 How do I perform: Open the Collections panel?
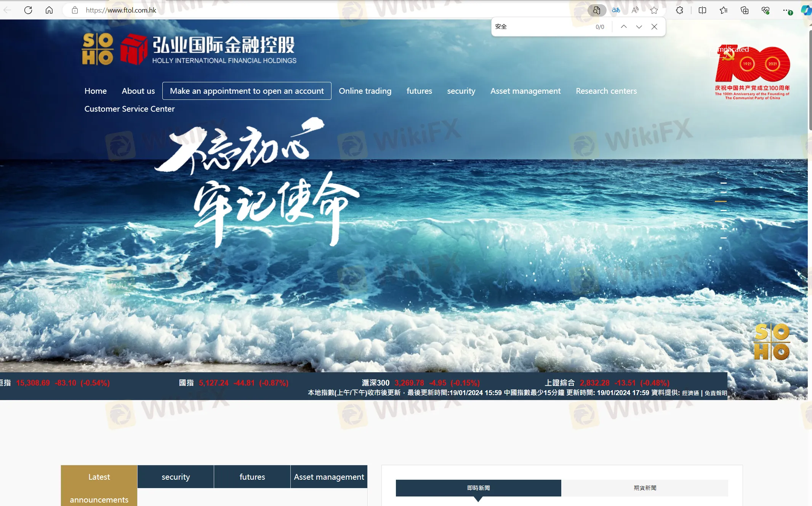(744, 10)
